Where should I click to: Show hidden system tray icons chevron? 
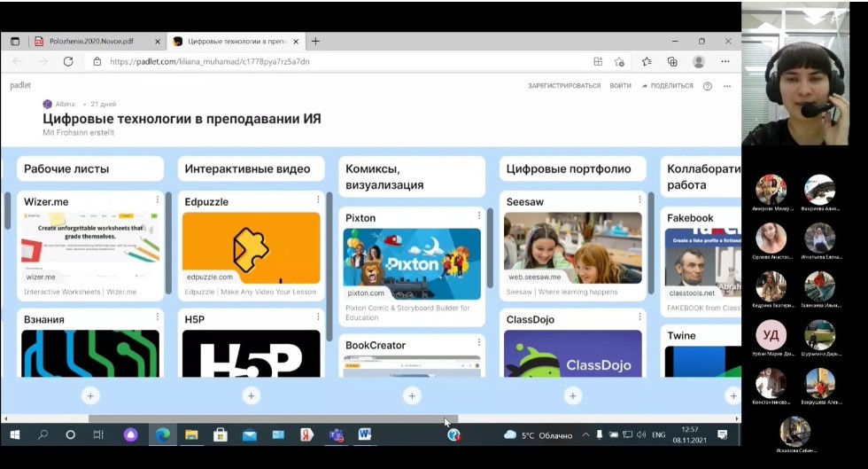(x=585, y=435)
